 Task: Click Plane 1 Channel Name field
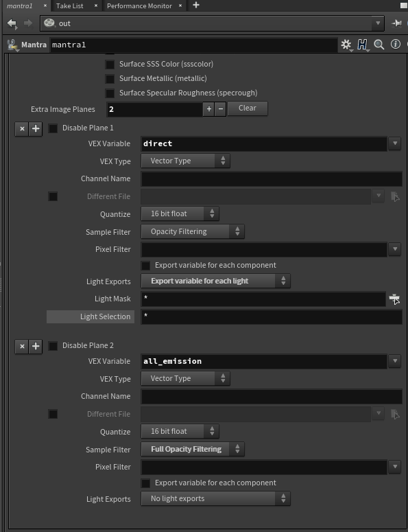point(272,178)
